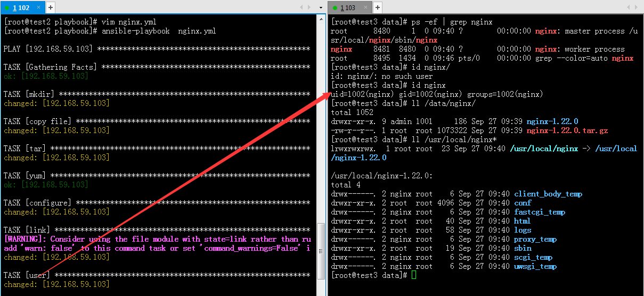Click the right pane's next-tab arrow
The width and height of the screenshot is (644, 296).
pos(637,7)
